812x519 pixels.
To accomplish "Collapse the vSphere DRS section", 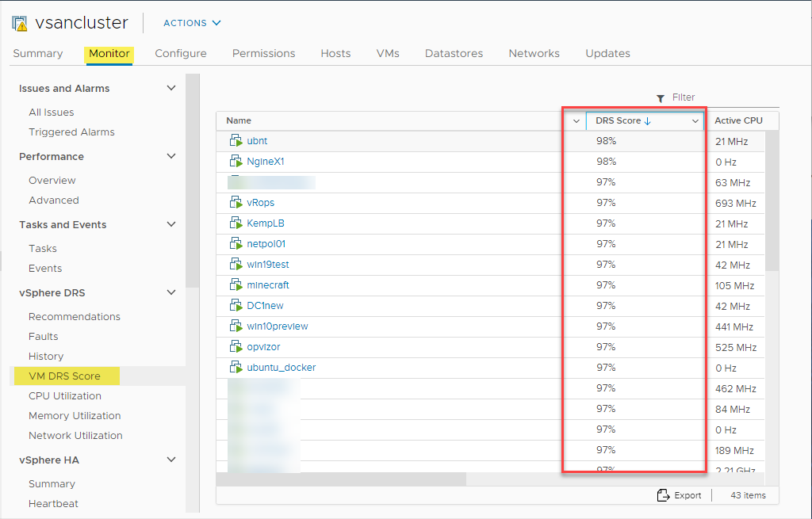I will coord(171,292).
